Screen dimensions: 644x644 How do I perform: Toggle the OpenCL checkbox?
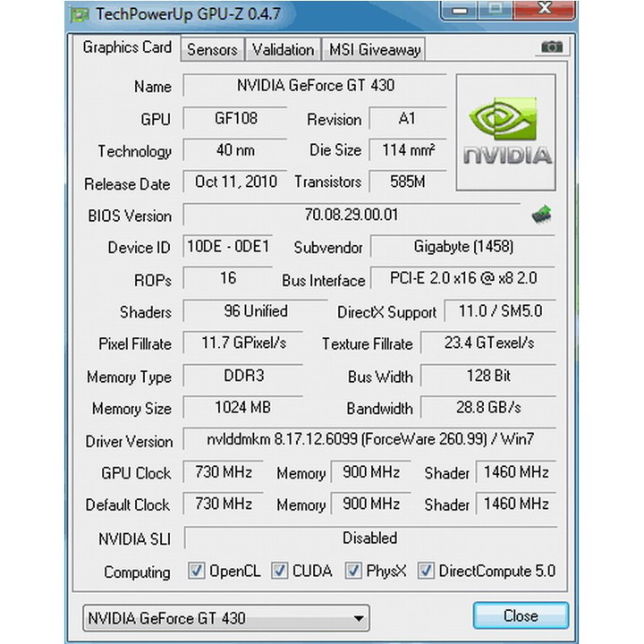196,571
